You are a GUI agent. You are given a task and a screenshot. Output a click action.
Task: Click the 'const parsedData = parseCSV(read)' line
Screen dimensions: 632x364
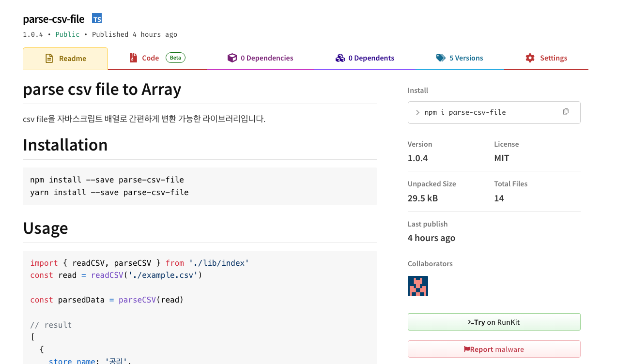click(107, 300)
